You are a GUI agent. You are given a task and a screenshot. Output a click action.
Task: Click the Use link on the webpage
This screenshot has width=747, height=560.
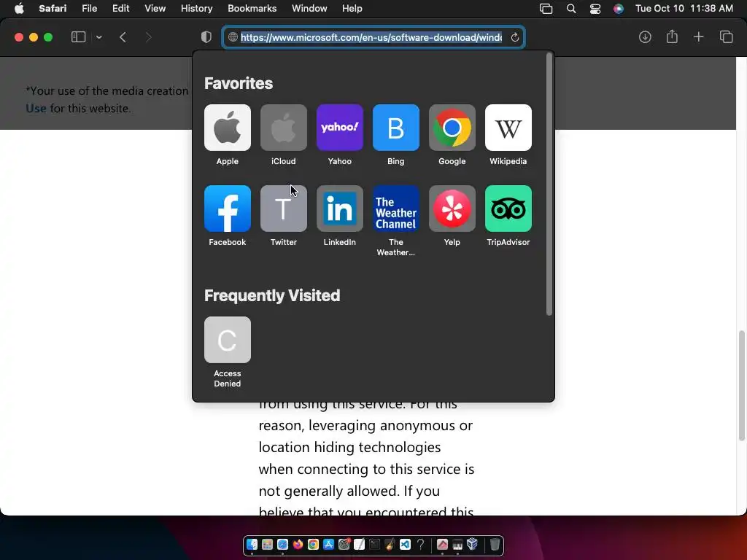[x=36, y=109]
